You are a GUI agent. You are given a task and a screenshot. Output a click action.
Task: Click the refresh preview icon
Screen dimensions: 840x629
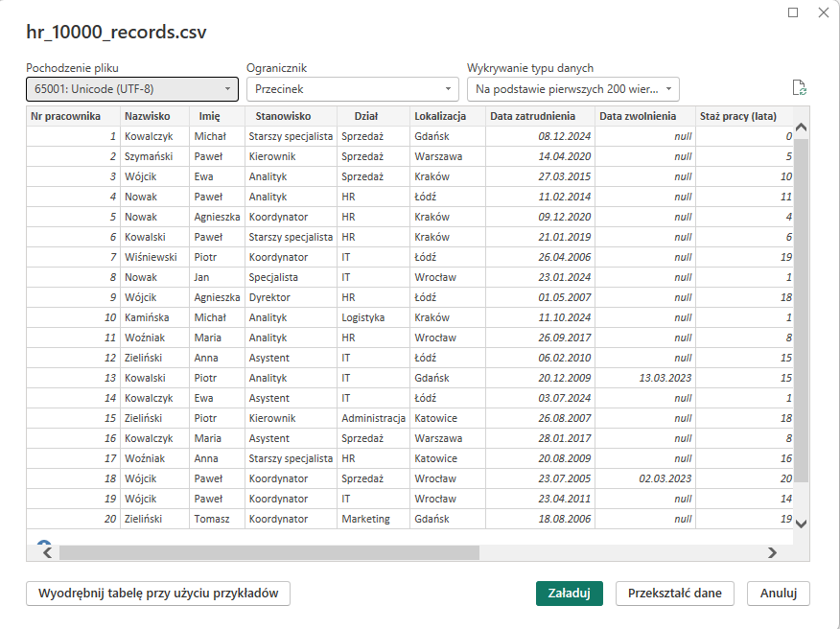click(799, 88)
